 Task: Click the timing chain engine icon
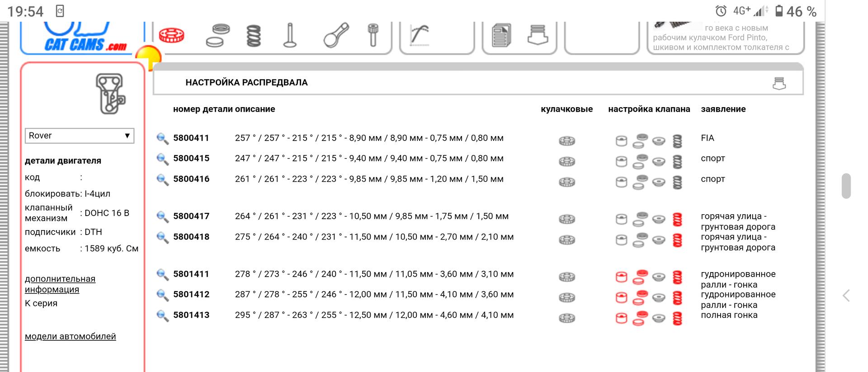109,94
